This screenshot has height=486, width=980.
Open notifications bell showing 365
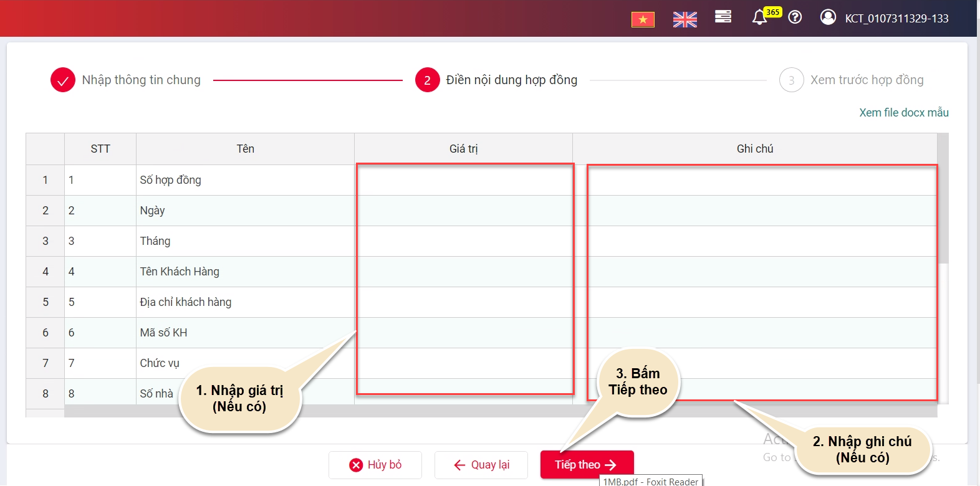click(x=759, y=17)
